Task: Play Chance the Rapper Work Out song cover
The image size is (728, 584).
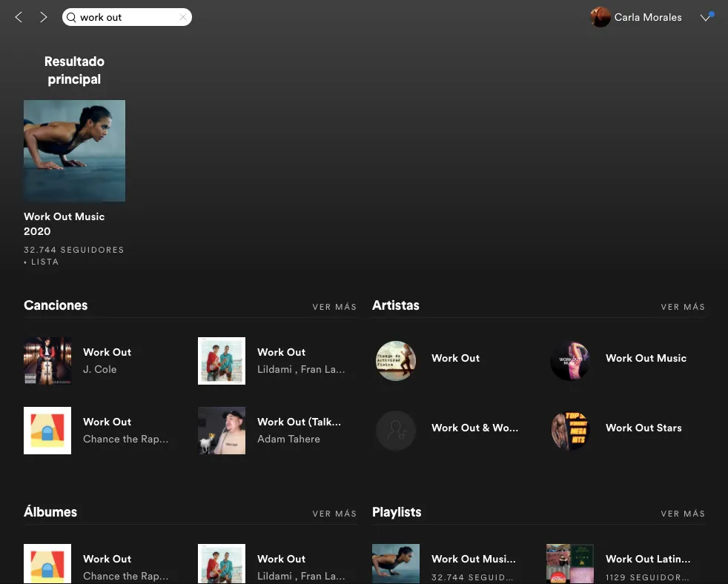Action: pos(47,431)
